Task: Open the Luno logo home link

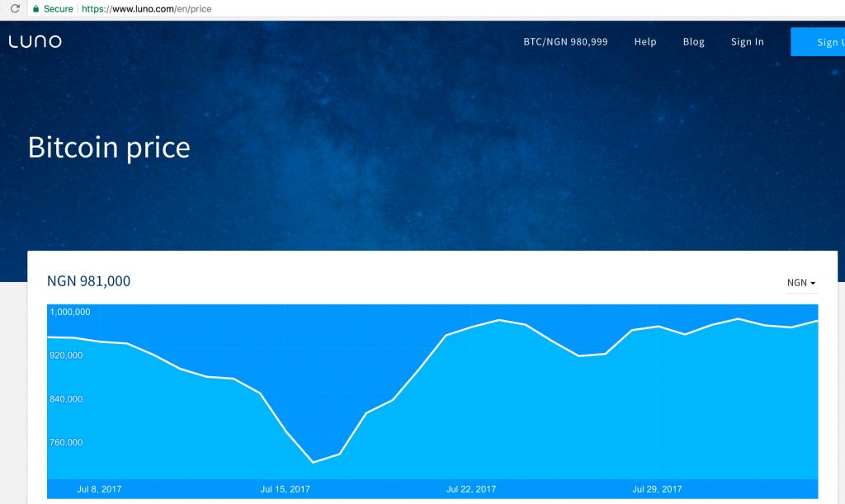Action: [35, 41]
